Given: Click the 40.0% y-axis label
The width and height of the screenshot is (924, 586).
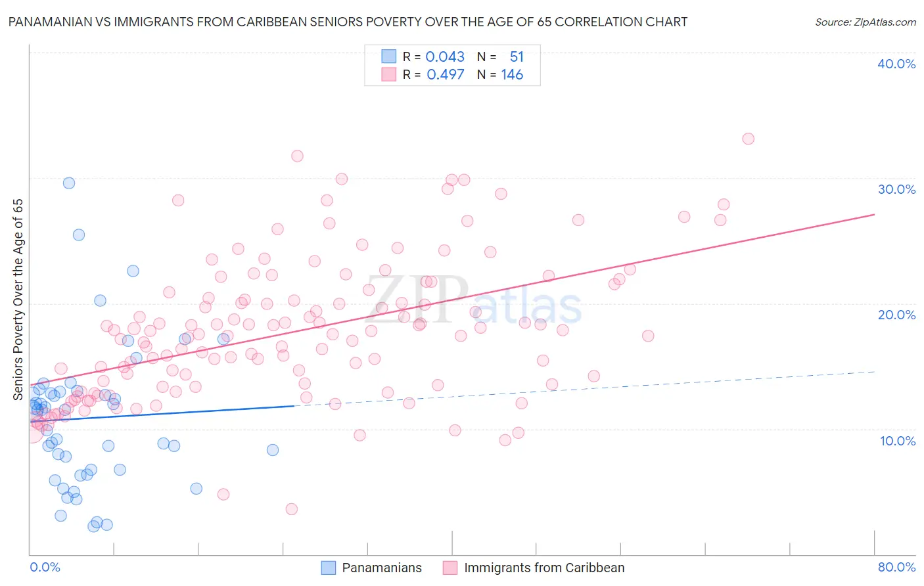Looking at the screenshot, I should pyautogui.click(x=896, y=64).
